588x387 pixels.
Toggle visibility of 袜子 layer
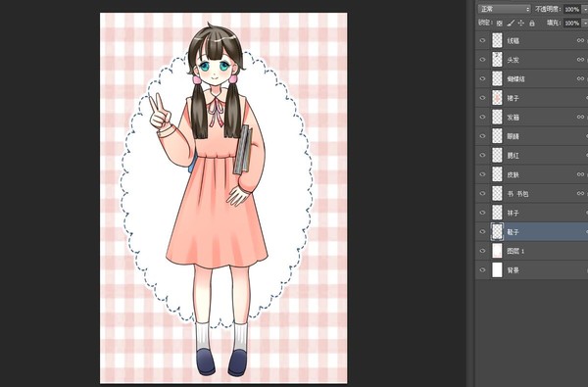tap(482, 213)
